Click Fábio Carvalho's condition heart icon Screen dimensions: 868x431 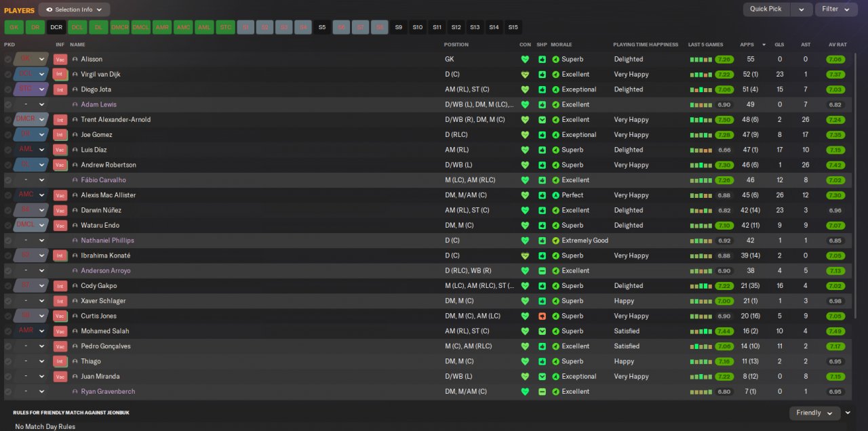point(524,180)
